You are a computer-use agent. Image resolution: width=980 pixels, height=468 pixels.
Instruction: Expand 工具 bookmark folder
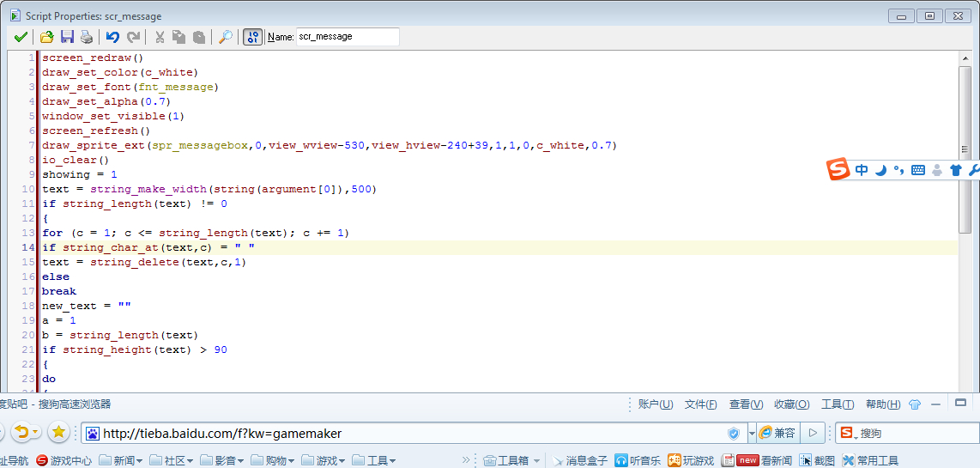click(374, 461)
